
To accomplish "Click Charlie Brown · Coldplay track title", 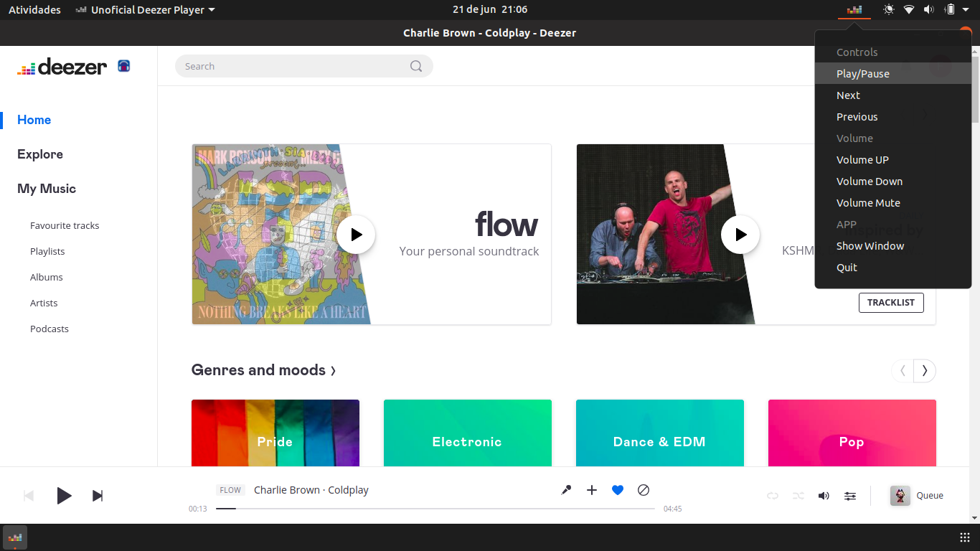I will (x=311, y=490).
